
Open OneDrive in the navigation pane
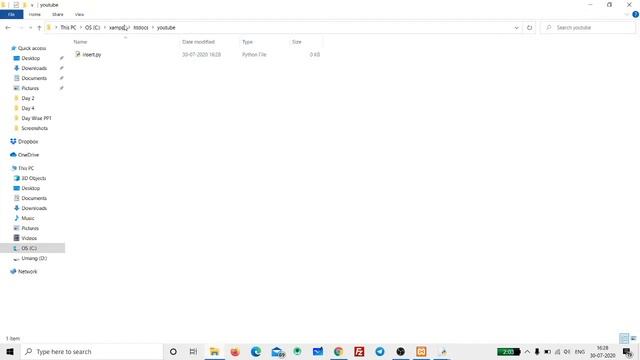click(x=28, y=155)
